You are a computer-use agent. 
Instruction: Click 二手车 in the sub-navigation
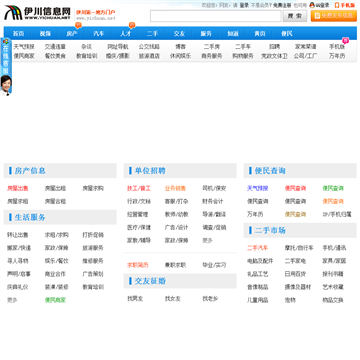[243, 47]
